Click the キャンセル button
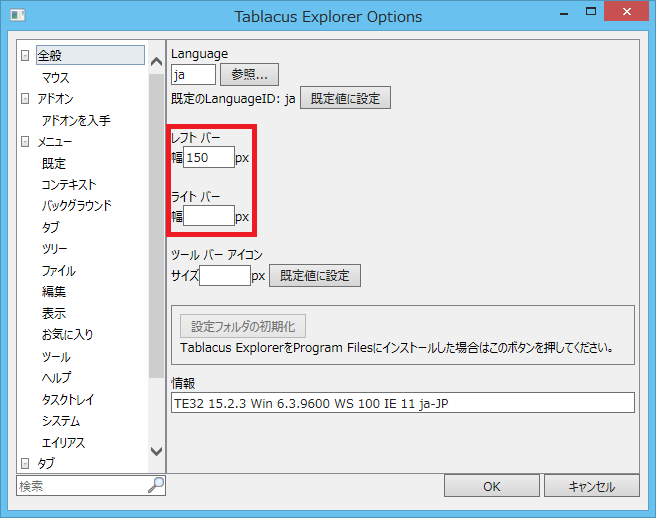This screenshot has height=518, width=656. click(592, 486)
